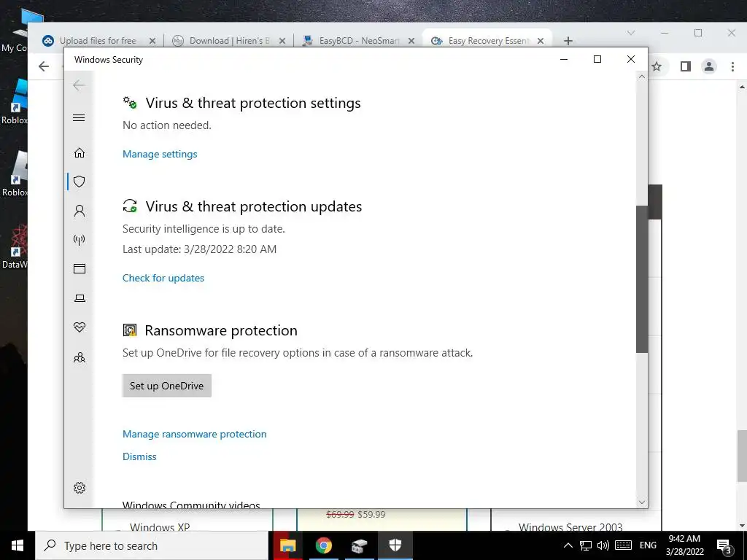Screen dimensions: 747x560
Task: Click ENG language indicator
Action: click(x=648, y=545)
